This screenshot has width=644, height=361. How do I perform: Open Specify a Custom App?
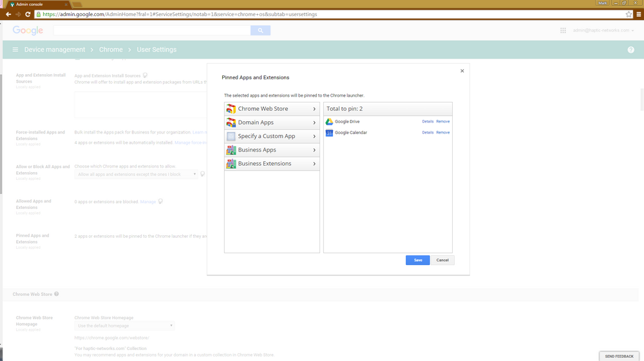click(272, 136)
